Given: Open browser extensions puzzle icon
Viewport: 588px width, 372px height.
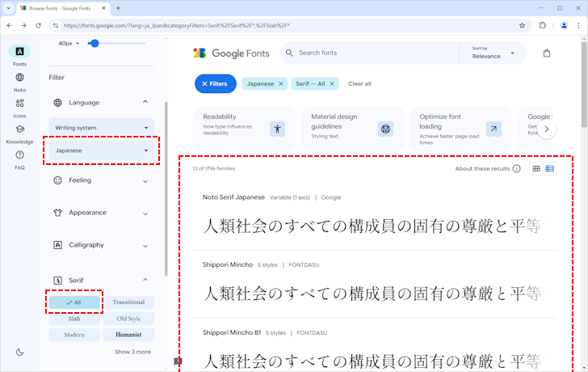Looking at the screenshot, I should [x=543, y=26].
